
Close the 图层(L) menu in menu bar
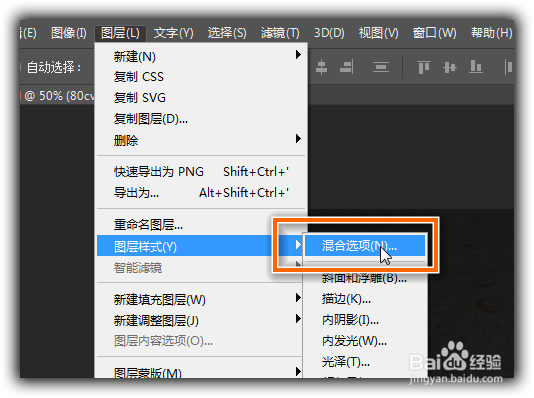(120, 33)
